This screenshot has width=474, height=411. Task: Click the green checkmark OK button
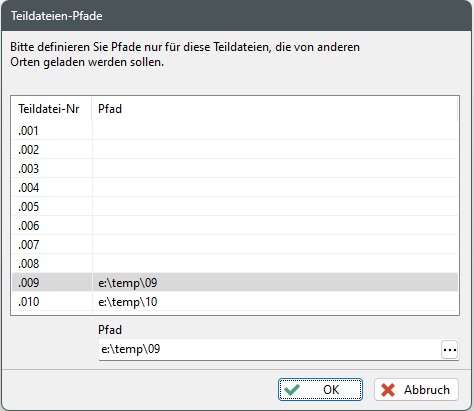320,389
